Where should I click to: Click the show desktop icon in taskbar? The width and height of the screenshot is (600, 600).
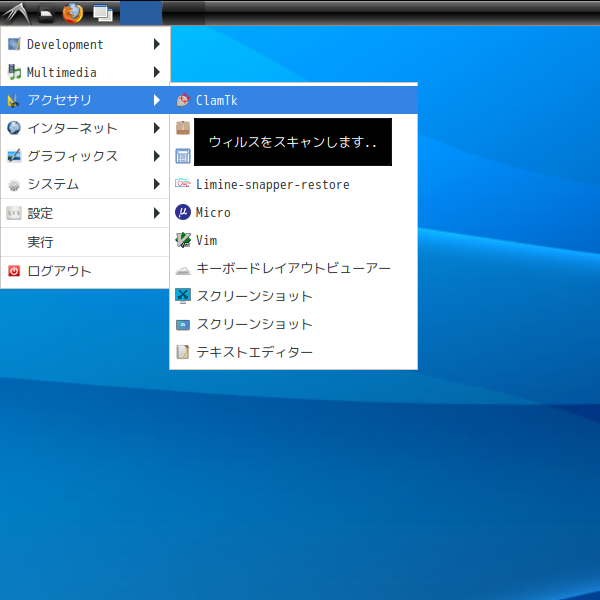[103, 14]
